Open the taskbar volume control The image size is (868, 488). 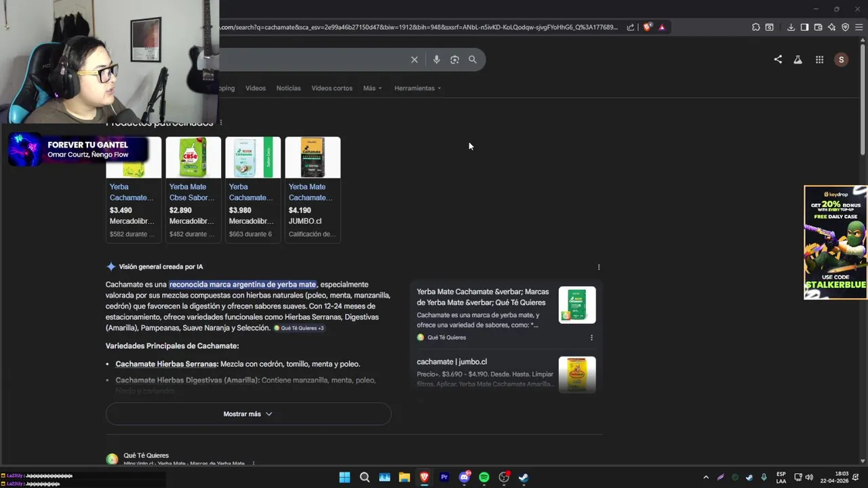809,477
